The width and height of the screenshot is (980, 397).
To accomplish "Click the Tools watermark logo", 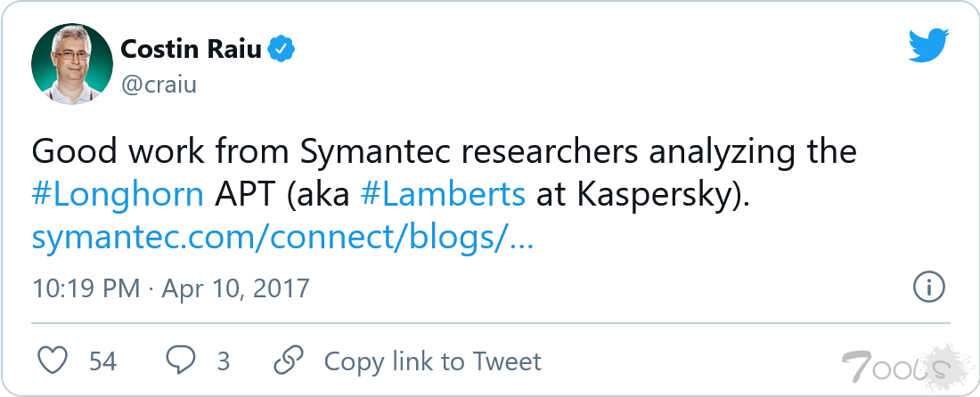I will point(895,364).
